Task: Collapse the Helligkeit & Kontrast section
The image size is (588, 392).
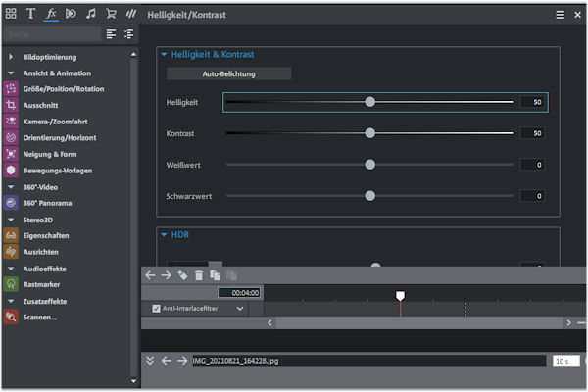Action: click(x=164, y=55)
